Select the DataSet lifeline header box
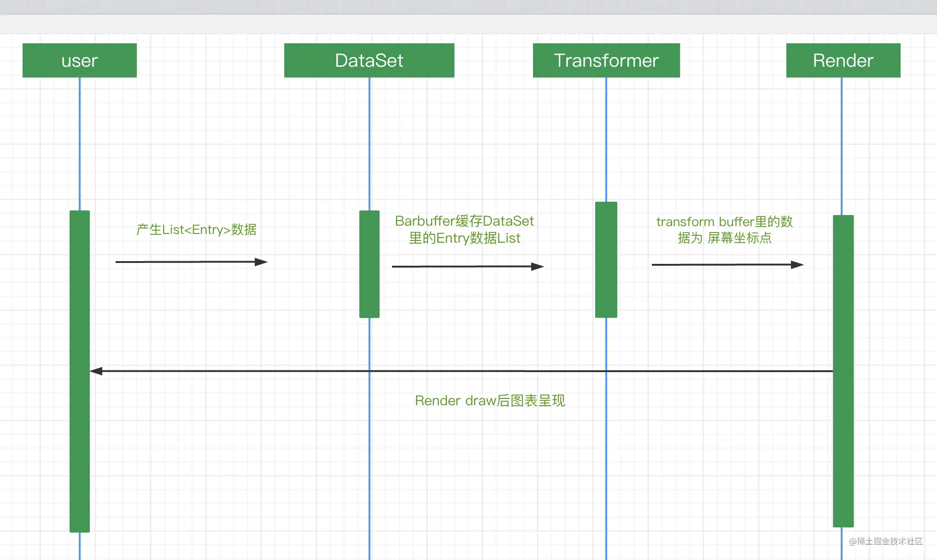 [x=369, y=60]
